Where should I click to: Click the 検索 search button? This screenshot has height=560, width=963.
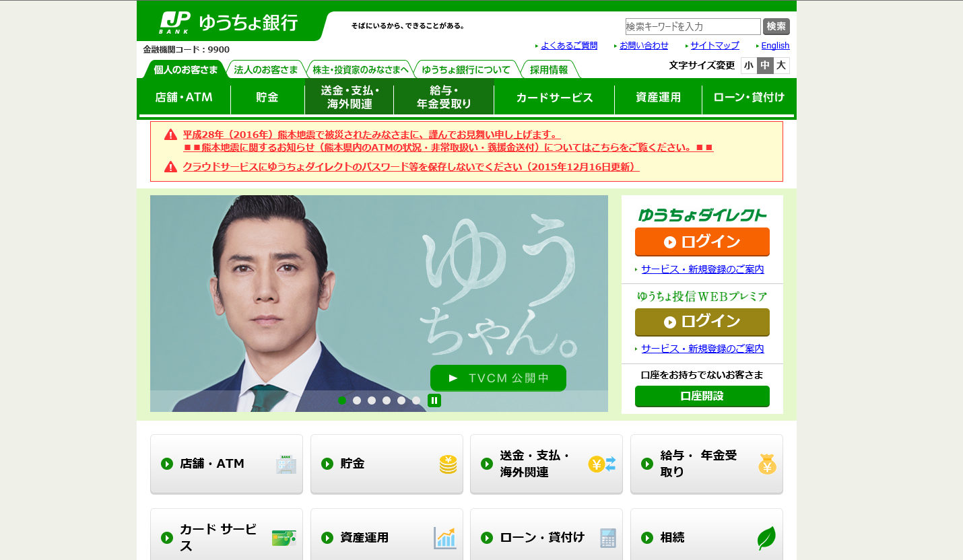tap(776, 26)
